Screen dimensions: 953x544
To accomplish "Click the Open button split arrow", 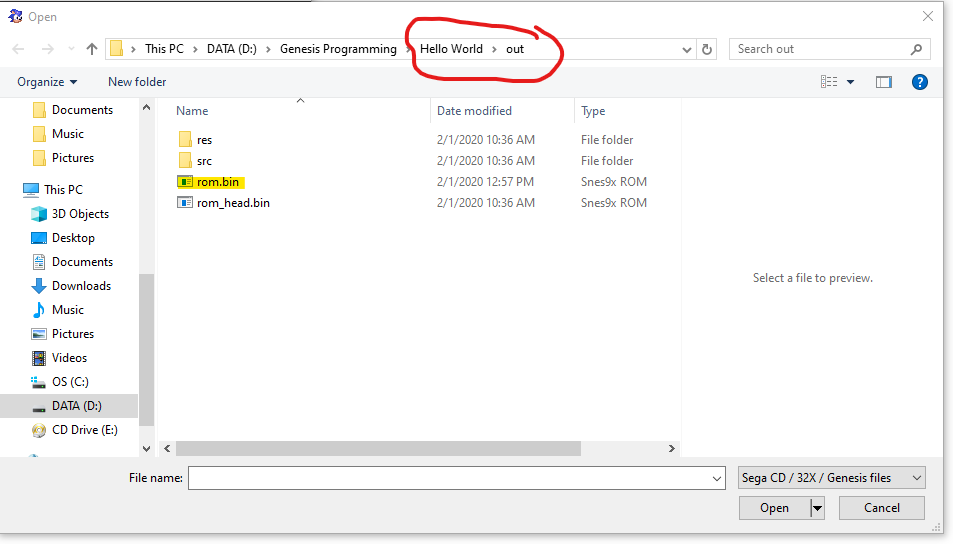I will (817, 508).
